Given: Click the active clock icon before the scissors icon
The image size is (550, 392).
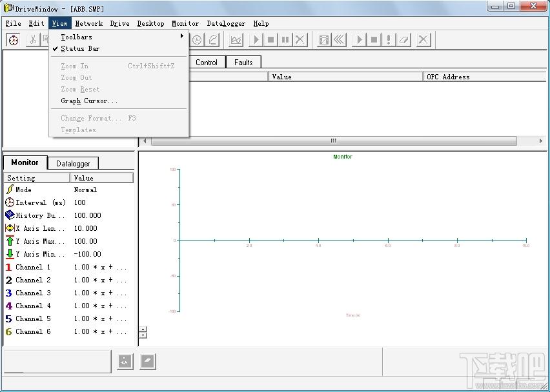Looking at the screenshot, I should (x=14, y=40).
